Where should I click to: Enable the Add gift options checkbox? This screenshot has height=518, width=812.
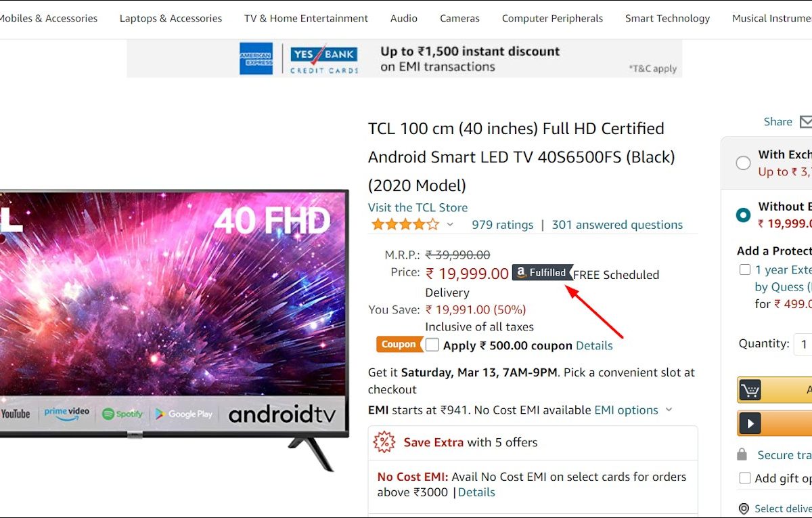click(x=744, y=478)
